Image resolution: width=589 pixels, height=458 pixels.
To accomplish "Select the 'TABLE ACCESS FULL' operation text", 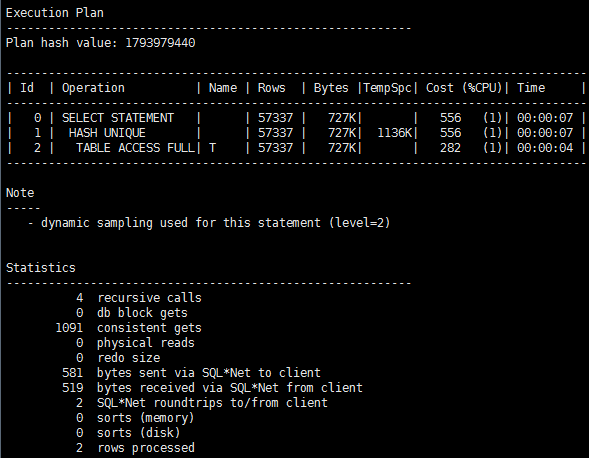I will click(136, 148).
